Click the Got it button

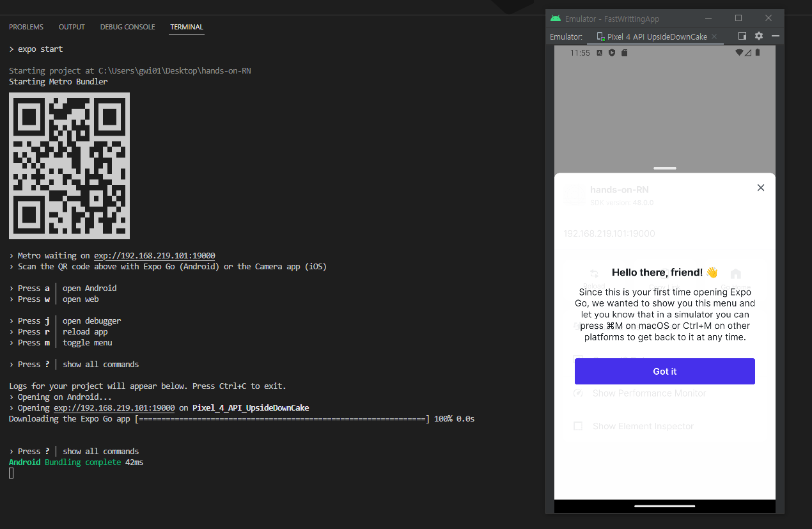pyautogui.click(x=665, y=371)
